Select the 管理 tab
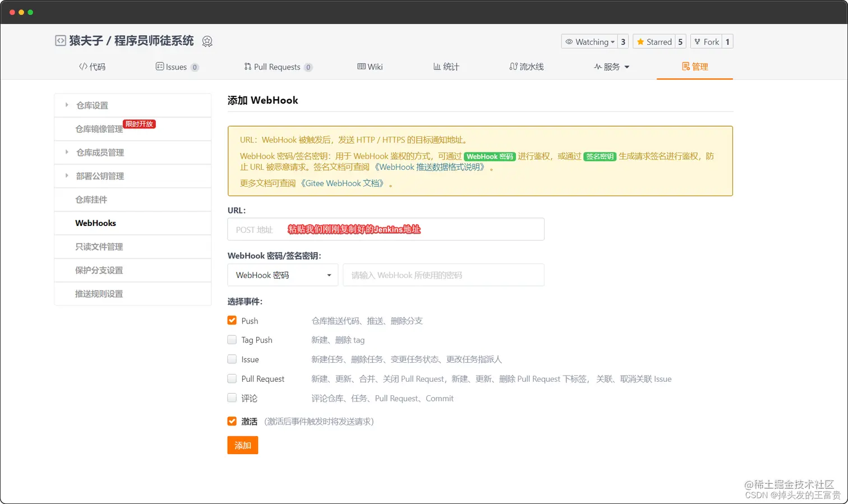 [x=695, y=67]
